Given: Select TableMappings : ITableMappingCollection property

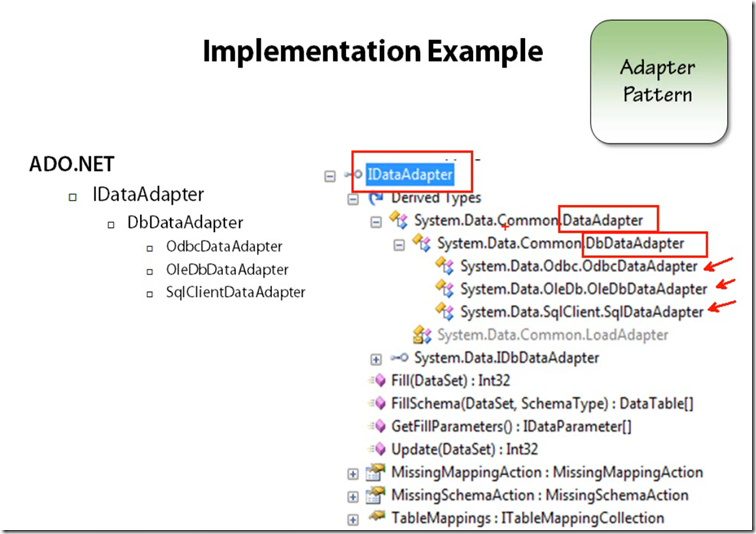Looking at the screenshot, I should 528,518.
